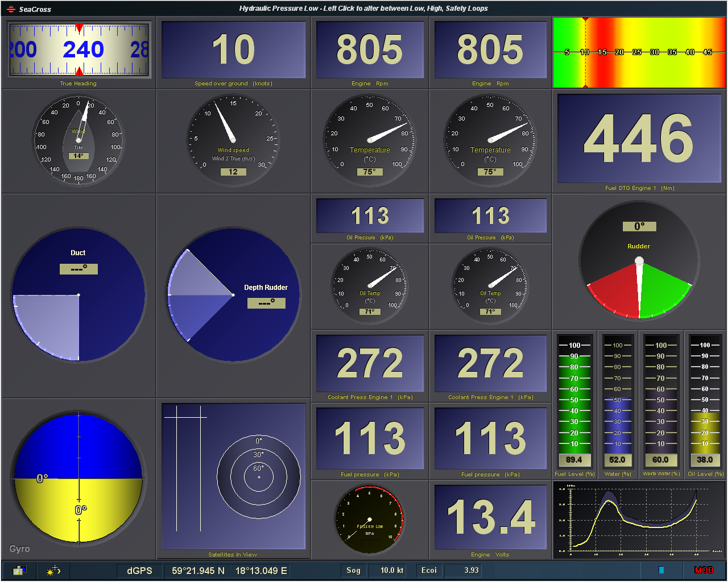
Task: Click the chart window icon in status bar
Action: (20, 570)
